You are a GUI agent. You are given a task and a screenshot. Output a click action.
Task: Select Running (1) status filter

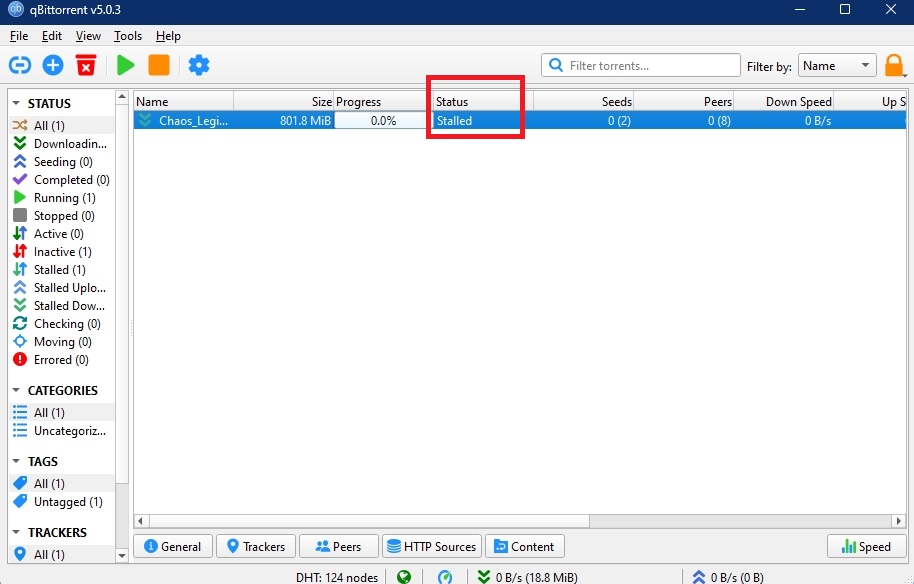click(61, 198)
